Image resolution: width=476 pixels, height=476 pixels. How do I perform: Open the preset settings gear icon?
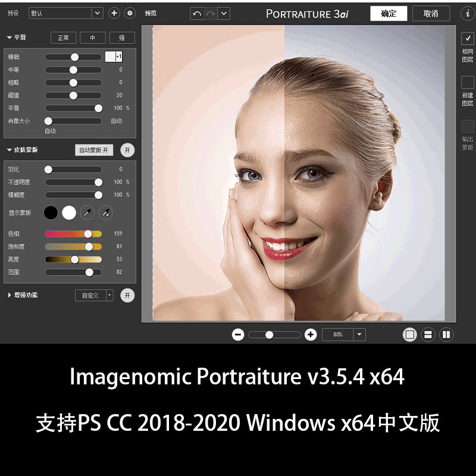[x=130, y=12]
